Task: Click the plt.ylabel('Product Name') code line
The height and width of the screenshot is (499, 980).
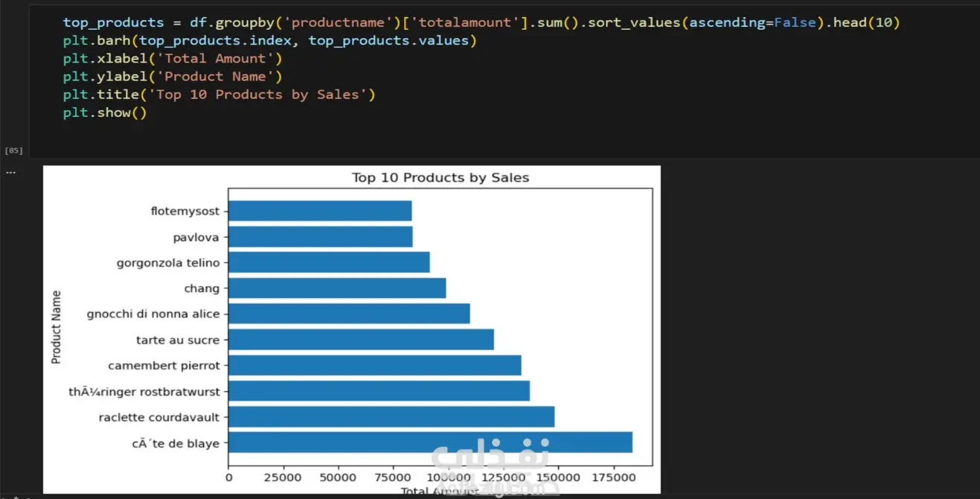Action: click(173, 76)
